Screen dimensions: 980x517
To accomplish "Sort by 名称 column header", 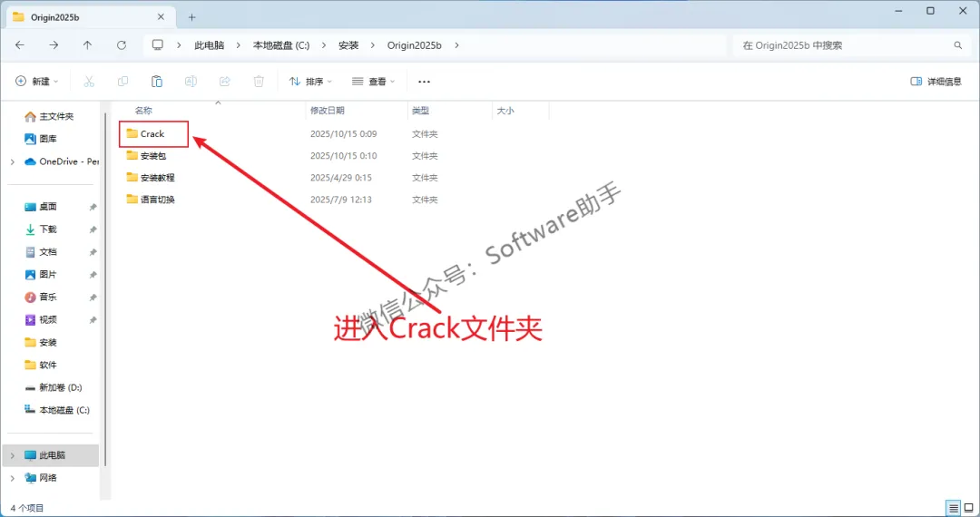I will 143,110.
